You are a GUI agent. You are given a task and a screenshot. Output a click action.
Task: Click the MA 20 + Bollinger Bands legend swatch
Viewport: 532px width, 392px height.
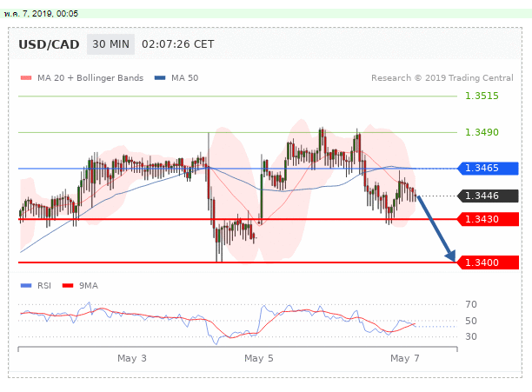(x=26, y=78)
